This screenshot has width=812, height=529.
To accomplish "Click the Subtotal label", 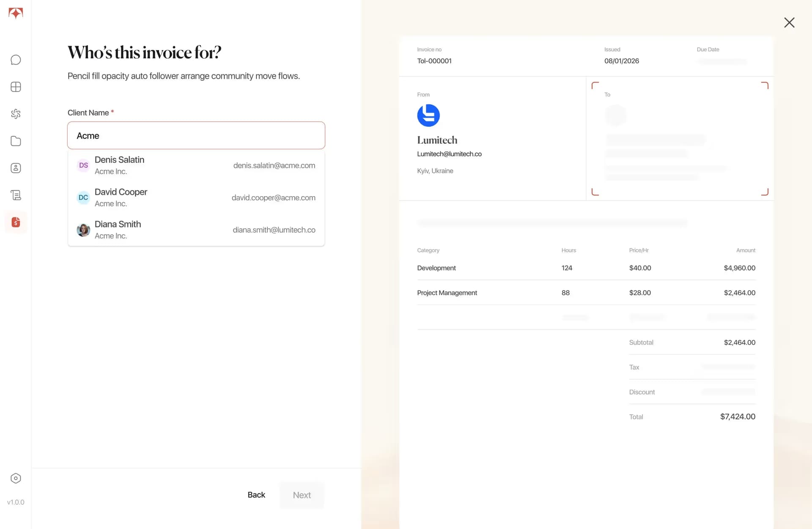I will click(x=641, y=343).
